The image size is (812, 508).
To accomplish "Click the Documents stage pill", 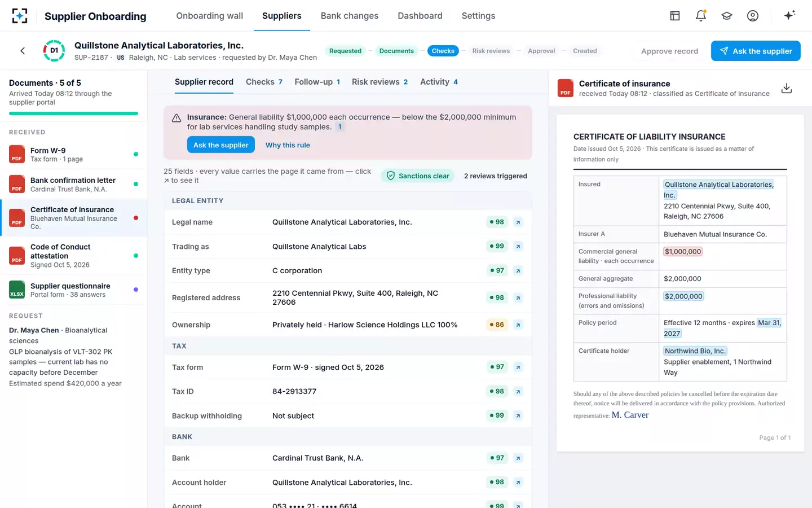I will pyautogui.click(x=396, y=51).
